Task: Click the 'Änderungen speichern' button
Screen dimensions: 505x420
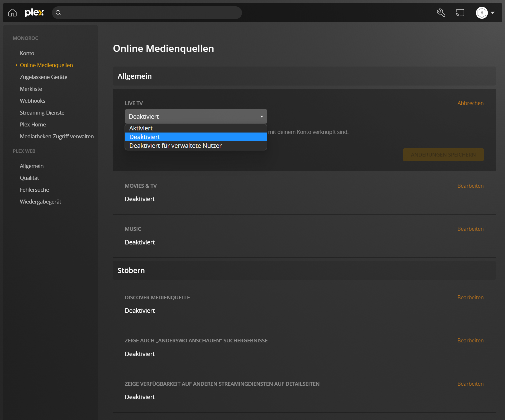Action: (x=443, y=155)
